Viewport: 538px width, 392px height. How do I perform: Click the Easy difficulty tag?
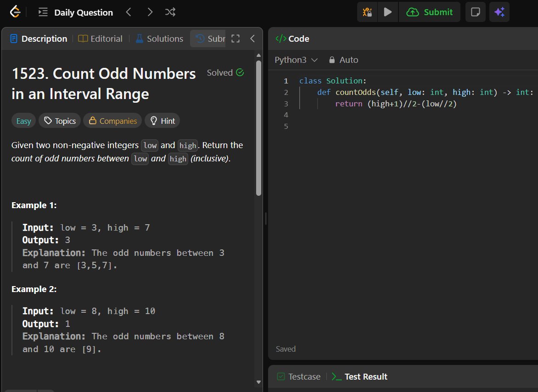(24, 121)
